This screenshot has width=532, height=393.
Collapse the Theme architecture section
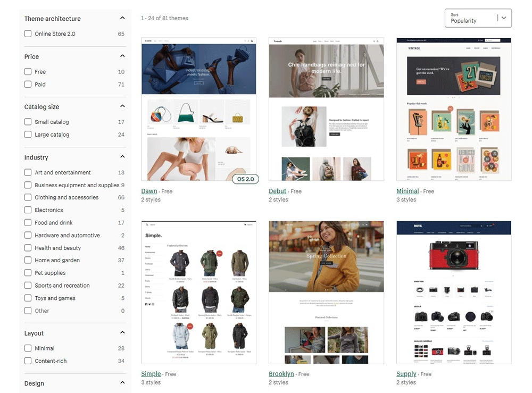pos(122,19)
